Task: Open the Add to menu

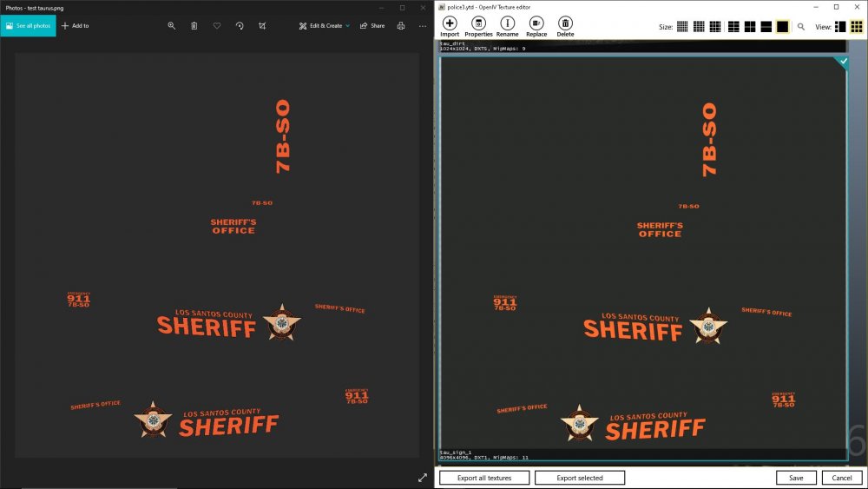Action: pyautogui.click(x=75, y=26)
